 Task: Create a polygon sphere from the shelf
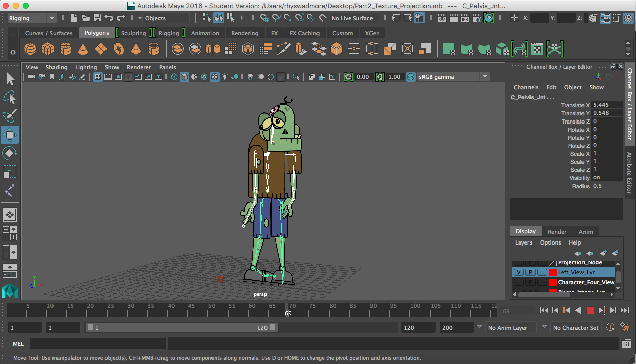(x=30, y=49)
